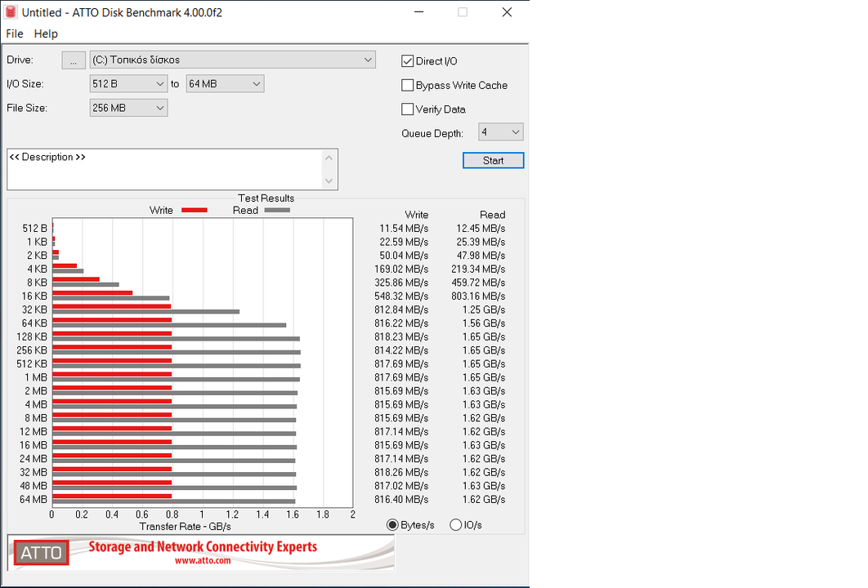The width and height of the screenshot is (868, 588).
Task: Click the Transfer Rate - GB/s axis label
Action: [x=186, y=527]
